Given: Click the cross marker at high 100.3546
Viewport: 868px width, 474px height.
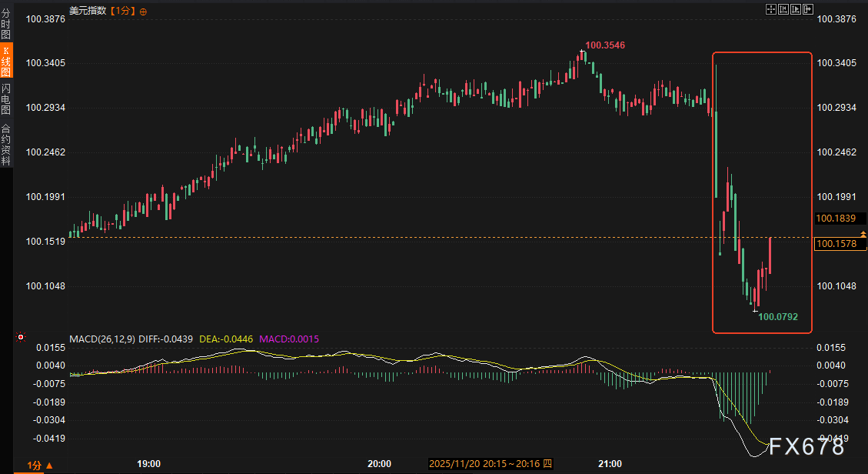Looking at the screenshot, I should click(582, 50).
